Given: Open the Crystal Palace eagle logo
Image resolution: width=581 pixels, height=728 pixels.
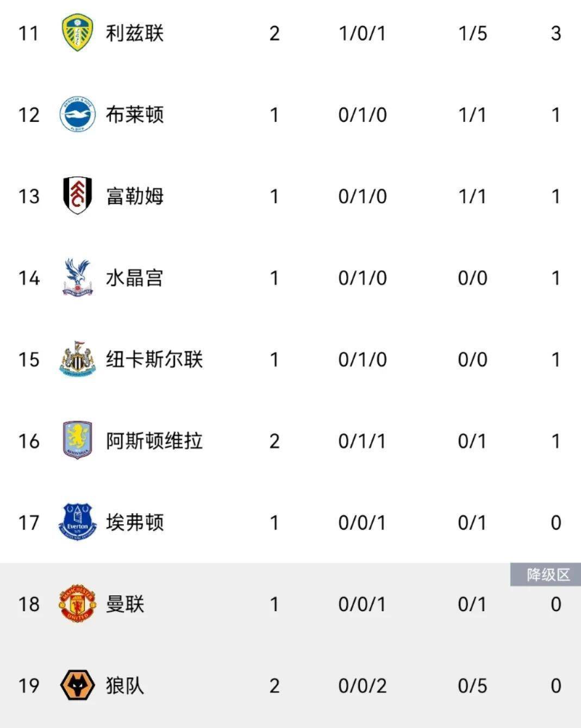Looking at the screenshot, I should 77,277.
